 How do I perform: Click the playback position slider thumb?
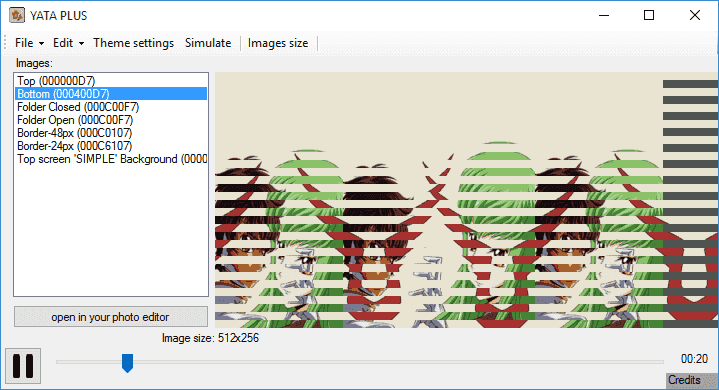pos(127,363)
